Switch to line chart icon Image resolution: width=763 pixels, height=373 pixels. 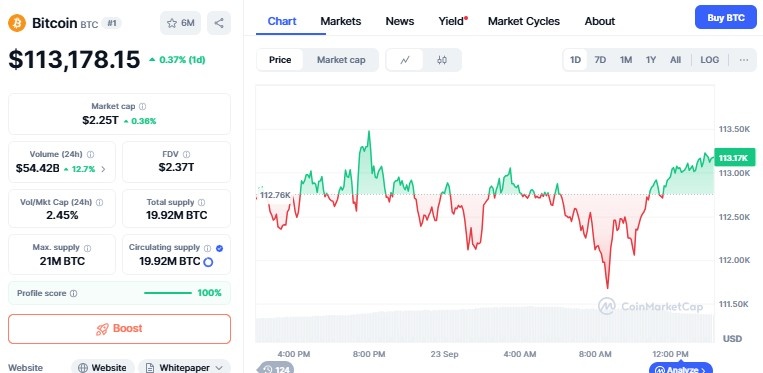[405, 60]
